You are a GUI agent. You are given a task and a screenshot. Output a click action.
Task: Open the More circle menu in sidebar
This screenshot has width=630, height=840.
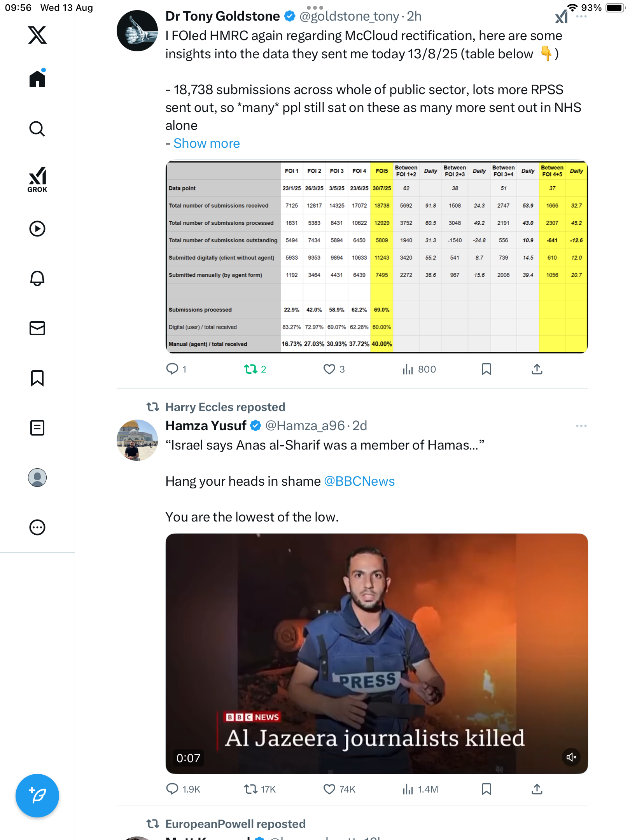[37, 527]
